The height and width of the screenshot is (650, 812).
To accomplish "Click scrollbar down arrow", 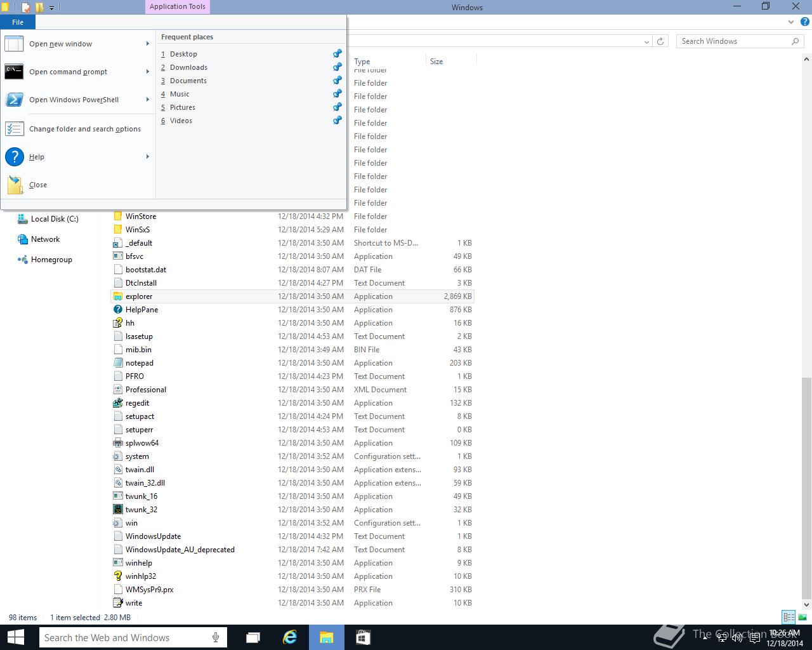I will click(x=806, y=604).
